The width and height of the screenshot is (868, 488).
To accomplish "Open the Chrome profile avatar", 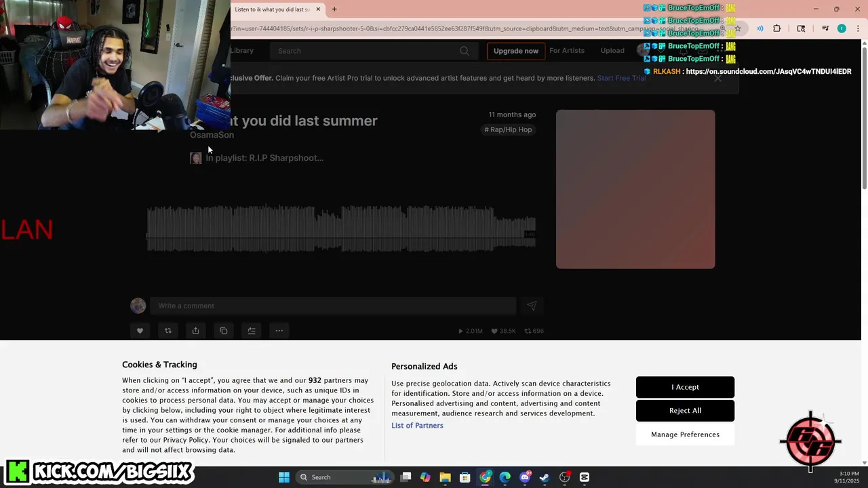I will point(842,28).
